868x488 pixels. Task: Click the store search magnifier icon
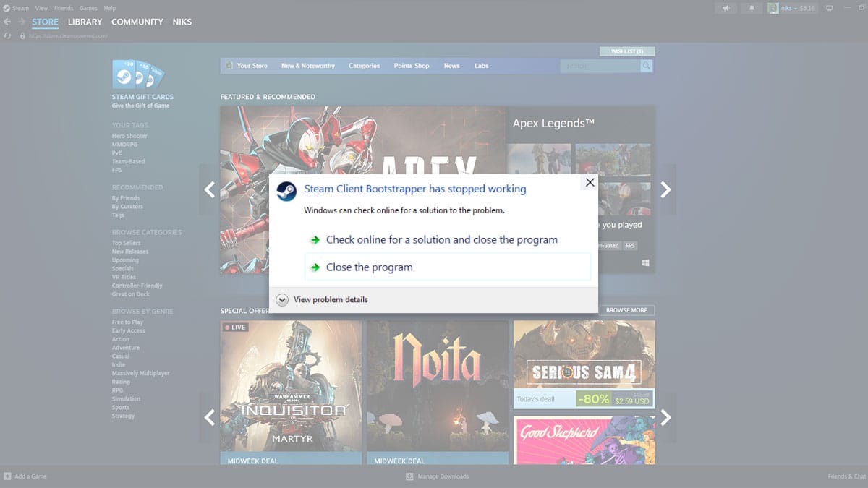click(646, 66)
